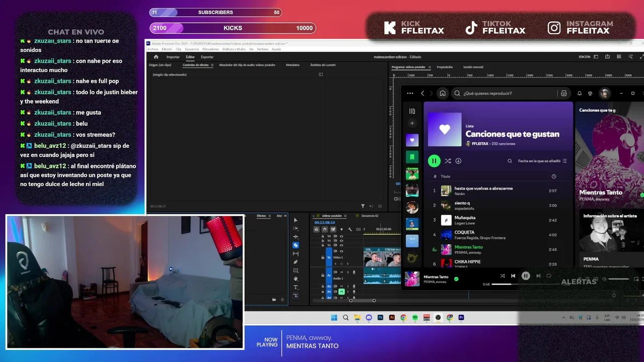Open the Archivo menu
Viewport: 644px width, 362px height.
pyautogui.click(x=152, y=49)
